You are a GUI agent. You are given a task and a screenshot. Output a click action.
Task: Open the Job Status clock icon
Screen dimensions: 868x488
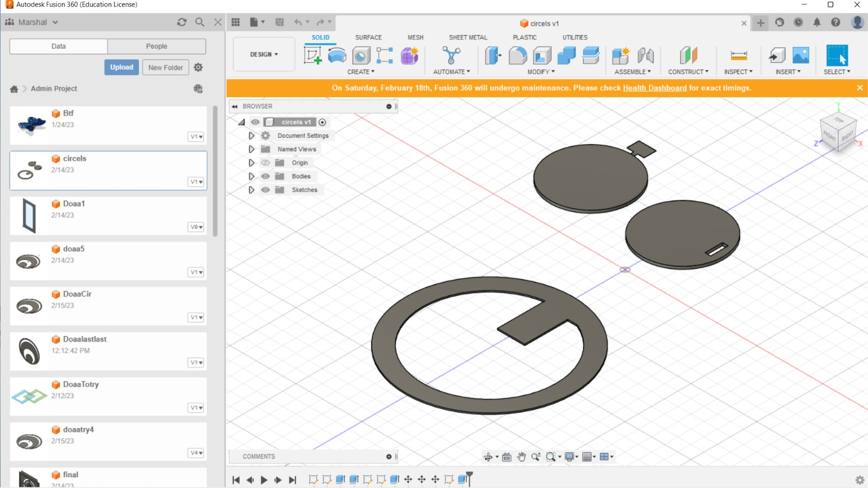click(x=798, y=22)
